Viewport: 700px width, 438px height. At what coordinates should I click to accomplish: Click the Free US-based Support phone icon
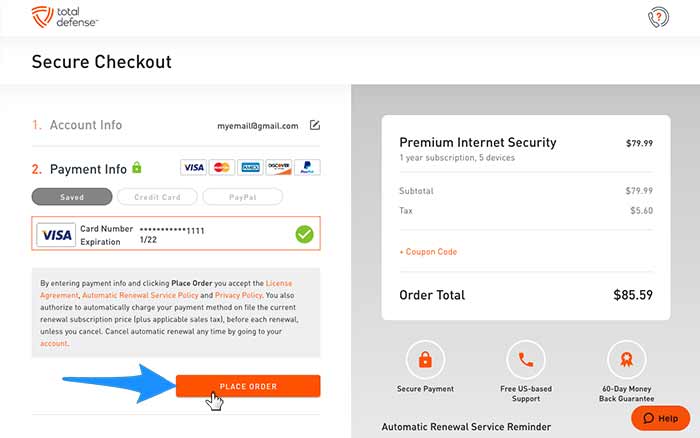(526, 359)
